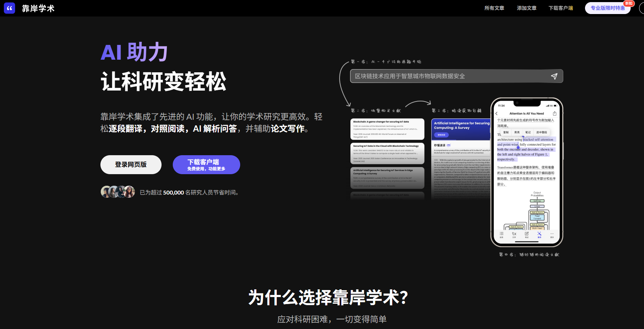Tap the 目录 list icon in phone toolbar
This screenshot has height=329, width=644.
tap(501, 235)
